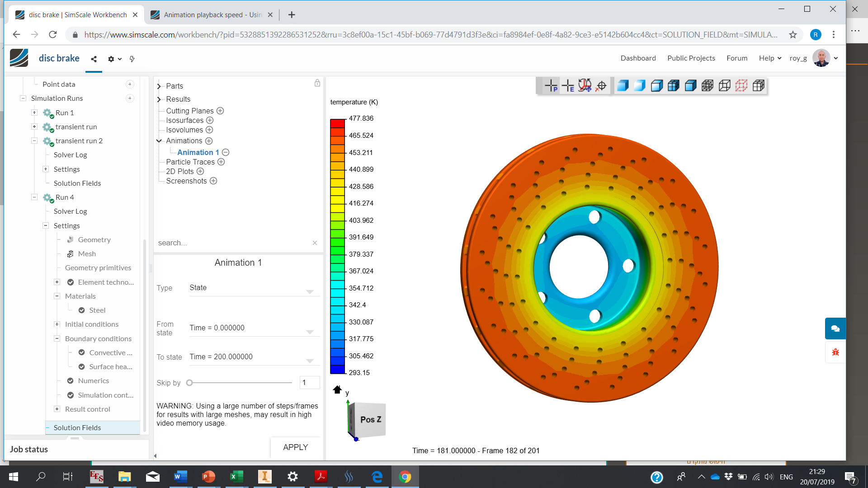This screenshot has height=488, width=868.
Task: Open the Public Projects menu link
Action: point(691,58)
